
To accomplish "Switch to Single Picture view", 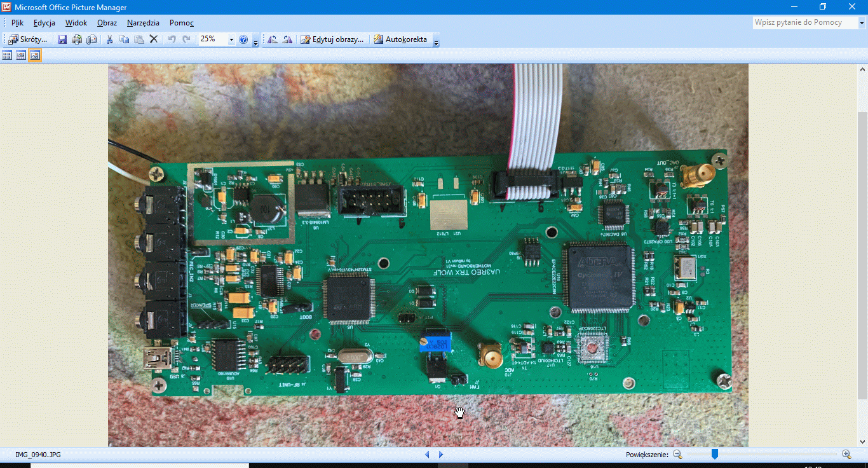I will click(x=35, y=55).
